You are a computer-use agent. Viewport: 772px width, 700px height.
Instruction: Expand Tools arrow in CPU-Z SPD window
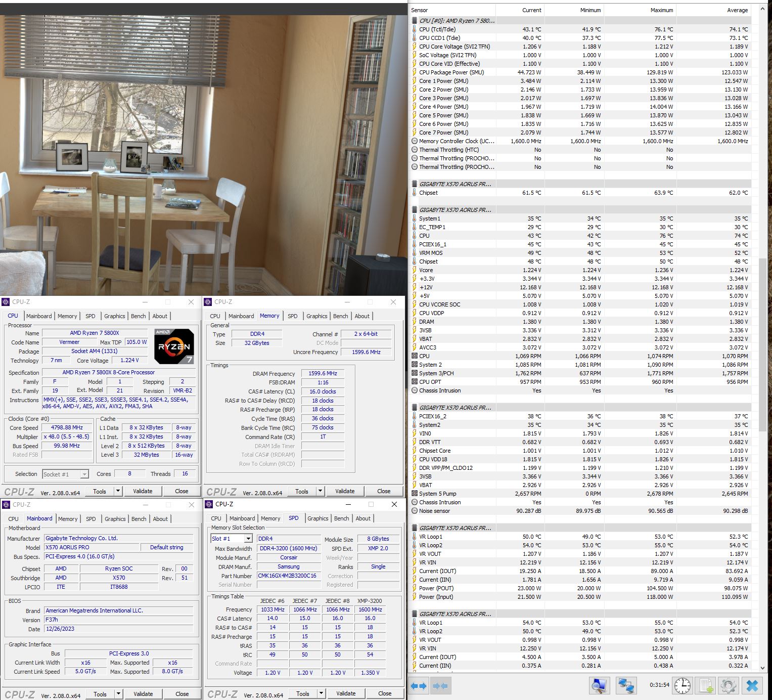click(321, 693)
